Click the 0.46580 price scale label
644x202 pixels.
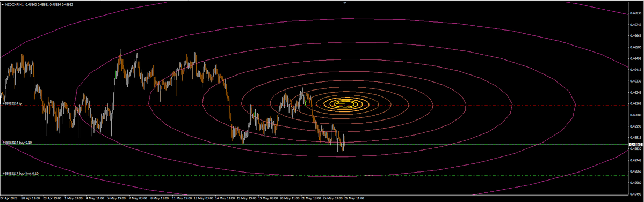[636, 47]
